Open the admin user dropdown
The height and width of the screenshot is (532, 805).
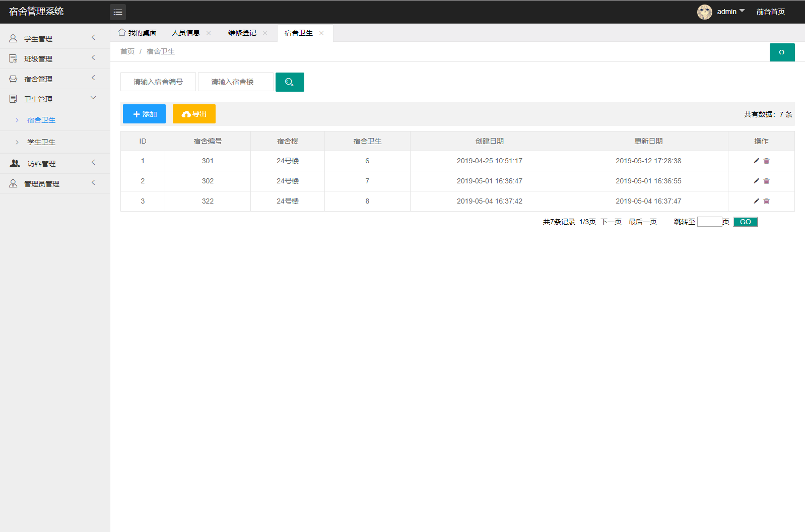[x=730, y=12]
